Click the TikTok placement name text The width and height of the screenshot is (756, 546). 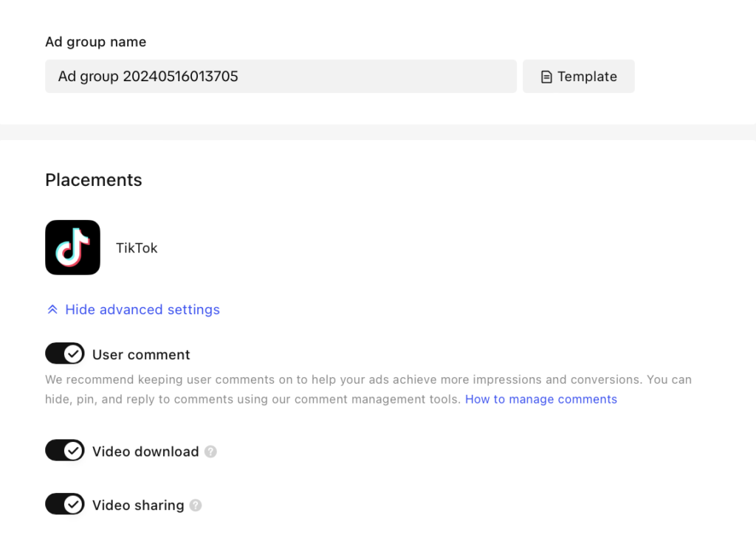click(x=137, y=248)
